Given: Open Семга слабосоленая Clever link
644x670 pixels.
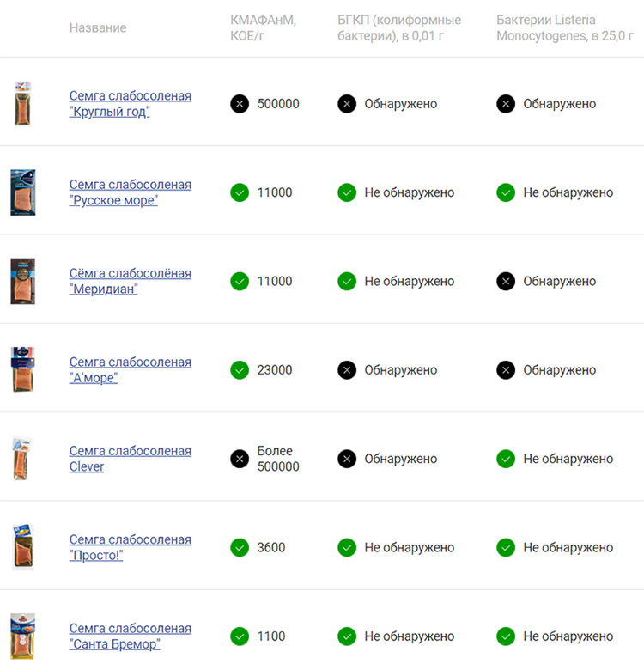Looking at the screenshot, I should [x=131, y=459].
